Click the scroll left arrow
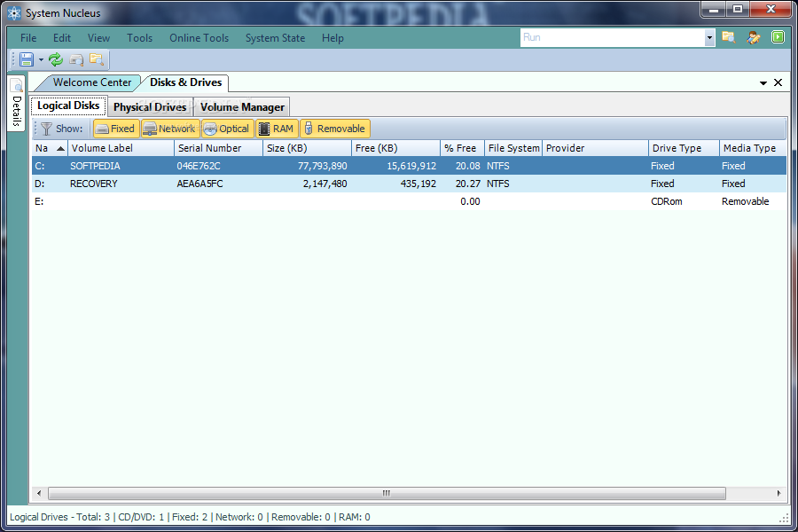 pyautogui.click(x=39, y=493)
